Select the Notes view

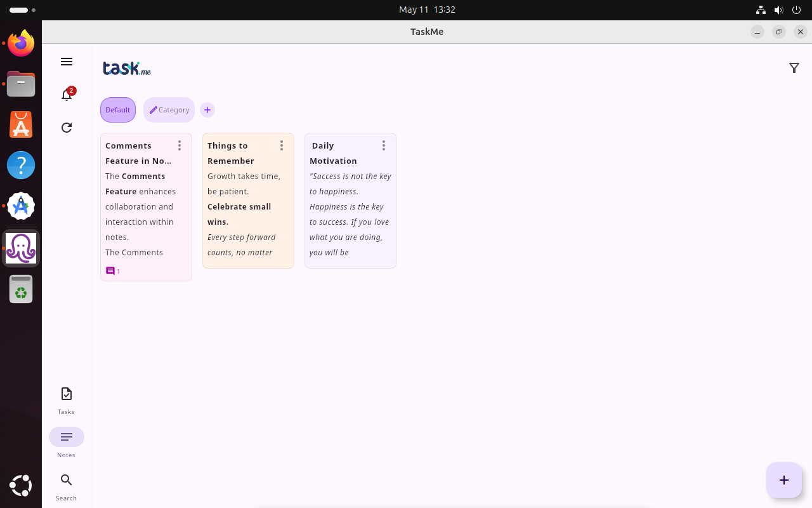pyautogui.click(x=66, y=441)
